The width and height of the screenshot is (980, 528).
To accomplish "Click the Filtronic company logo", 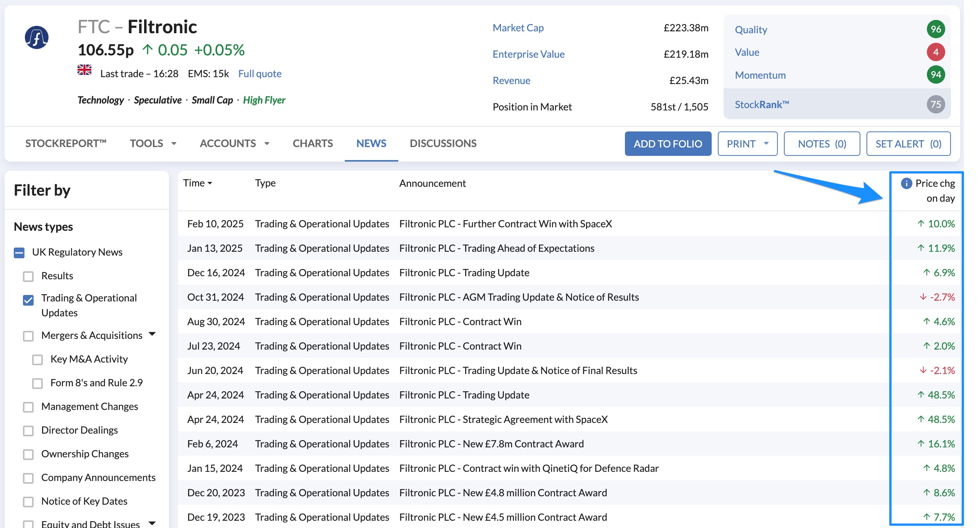I will [x=37, y=37].
